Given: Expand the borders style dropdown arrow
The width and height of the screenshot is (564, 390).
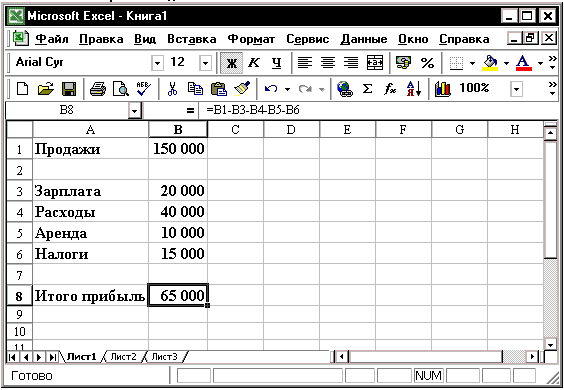Looking at the screenshot, I should pyautogui.click(x=472, y=64).
